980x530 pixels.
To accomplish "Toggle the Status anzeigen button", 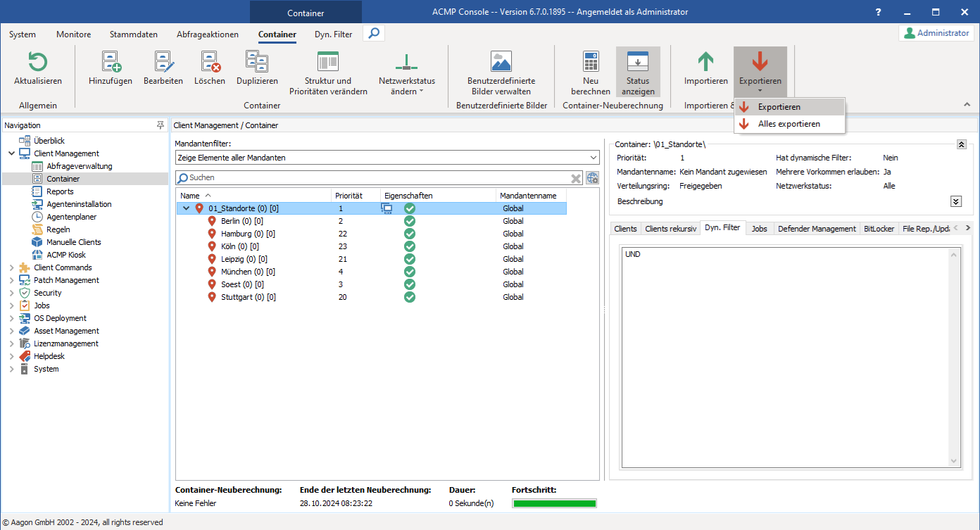I will [638, 72].
